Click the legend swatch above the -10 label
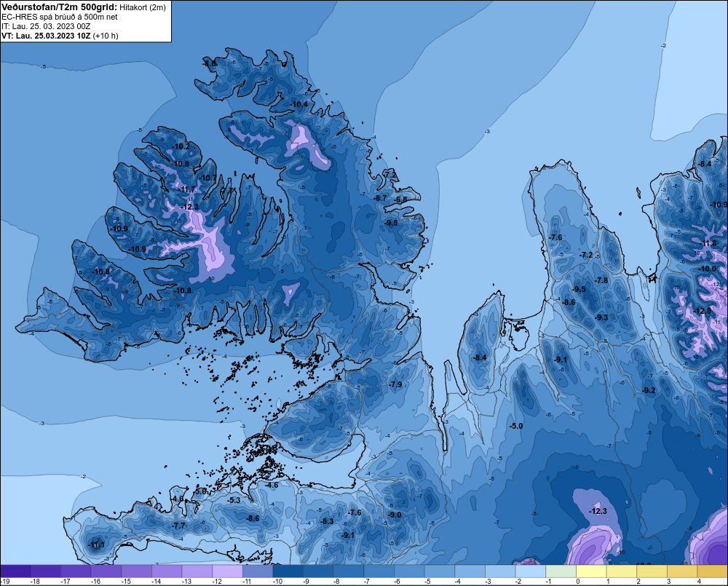 click(x=288, y=571)
